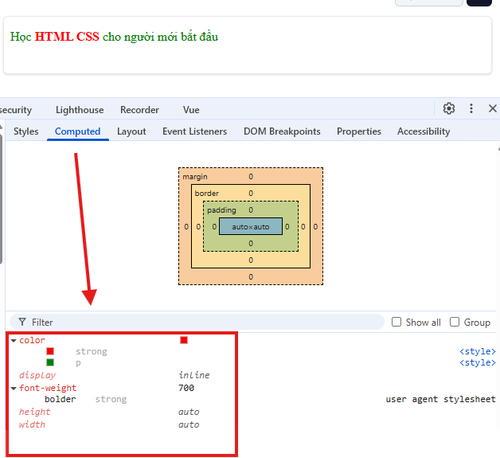Toggle the Group checkbox
This screenshot has height=458, width=500.
coord(455,322)
